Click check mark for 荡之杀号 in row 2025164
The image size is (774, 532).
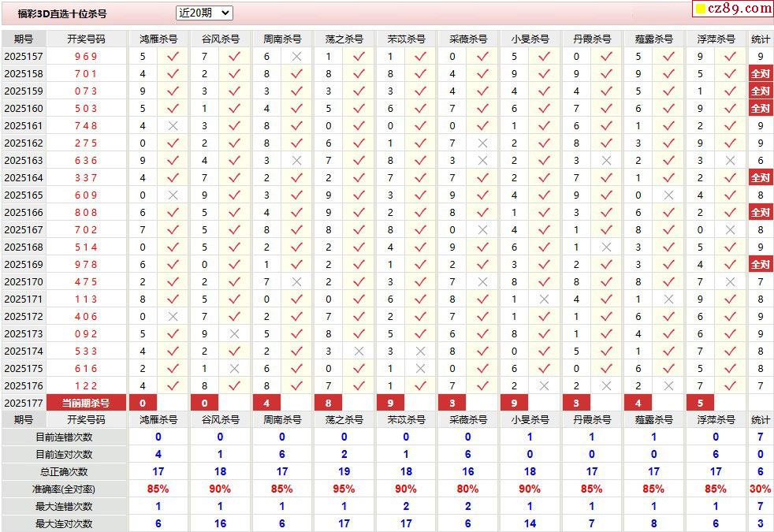tap(359, 177)
